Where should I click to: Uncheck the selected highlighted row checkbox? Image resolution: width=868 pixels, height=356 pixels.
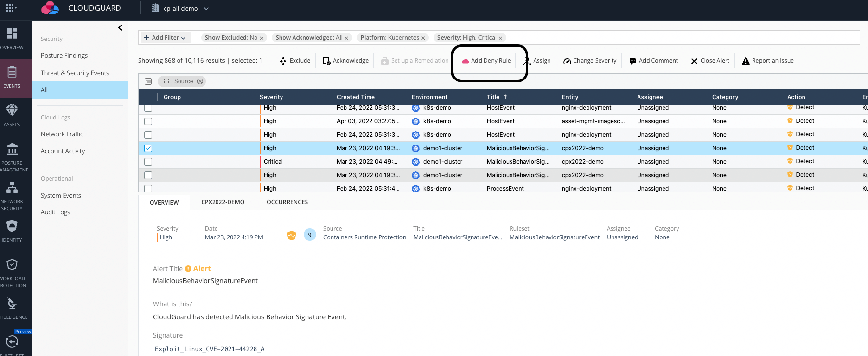[148, 148]
